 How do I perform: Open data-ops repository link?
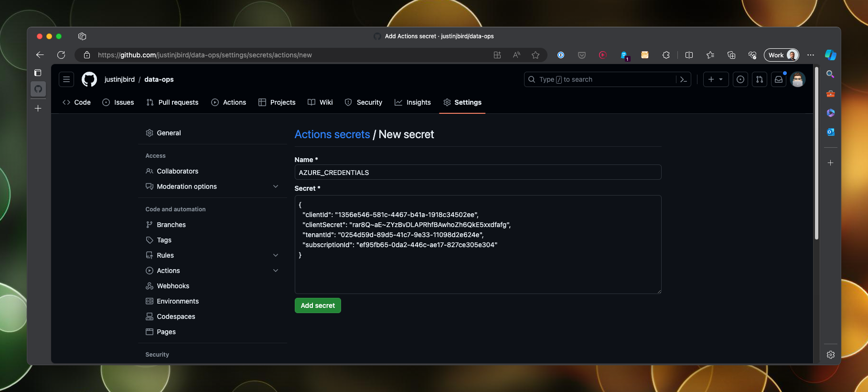159,79
